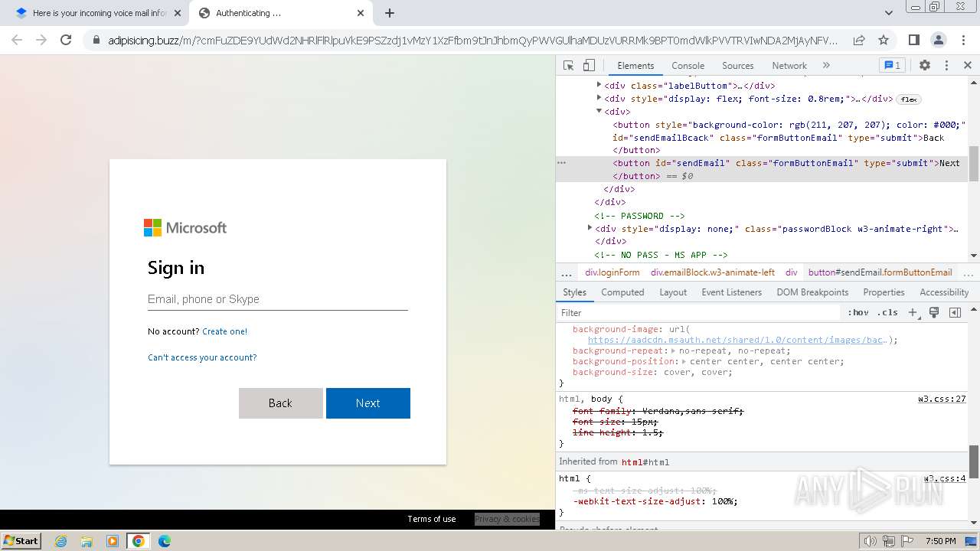Add a new style rule plus icon

(913, 312)
